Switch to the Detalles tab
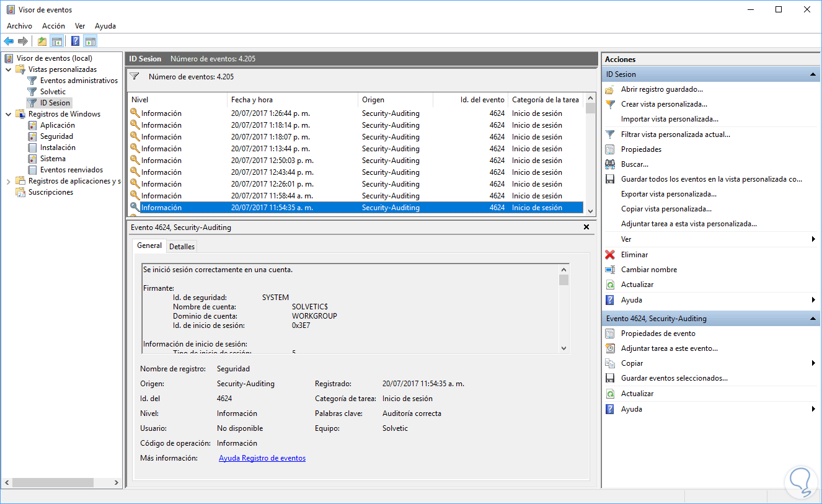The height and width of the screenshot is (504, 822). (182, 247)
